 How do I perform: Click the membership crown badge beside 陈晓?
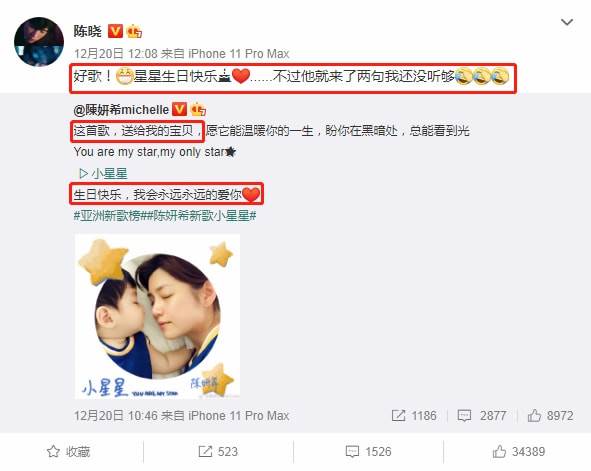[135, 31]
